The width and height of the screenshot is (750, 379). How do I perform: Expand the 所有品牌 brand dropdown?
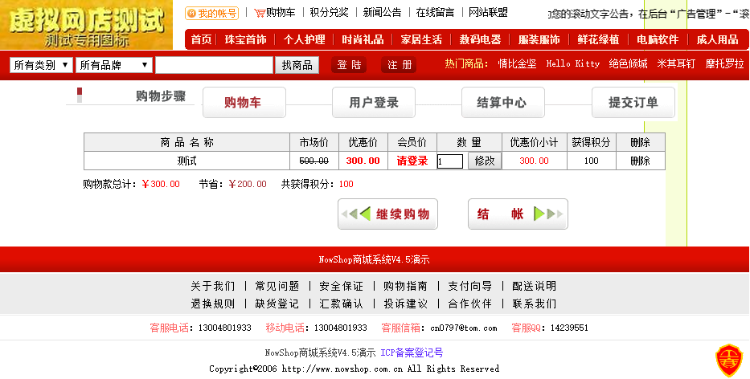[x=114, y=65]
